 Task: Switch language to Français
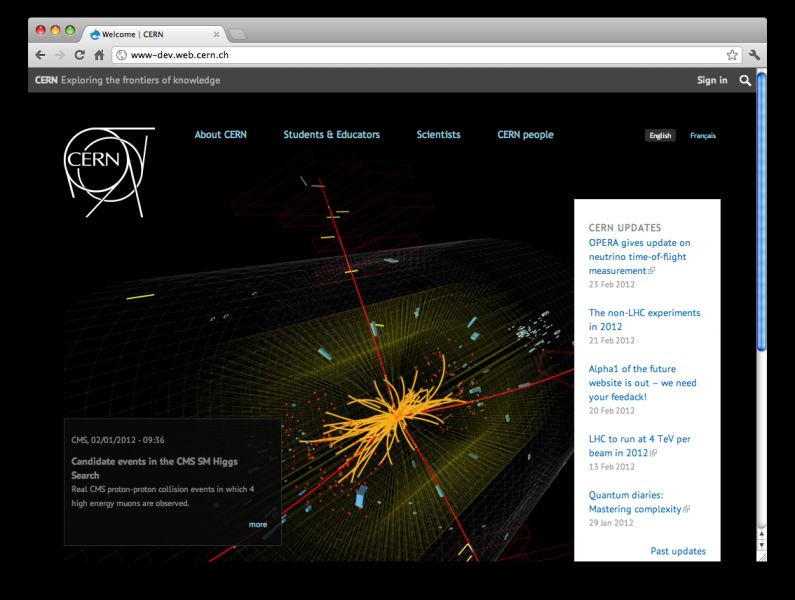tap(703, 136)
